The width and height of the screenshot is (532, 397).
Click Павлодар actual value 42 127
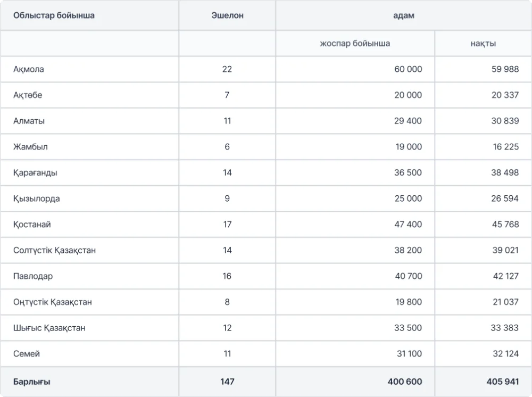click(505, 276)
